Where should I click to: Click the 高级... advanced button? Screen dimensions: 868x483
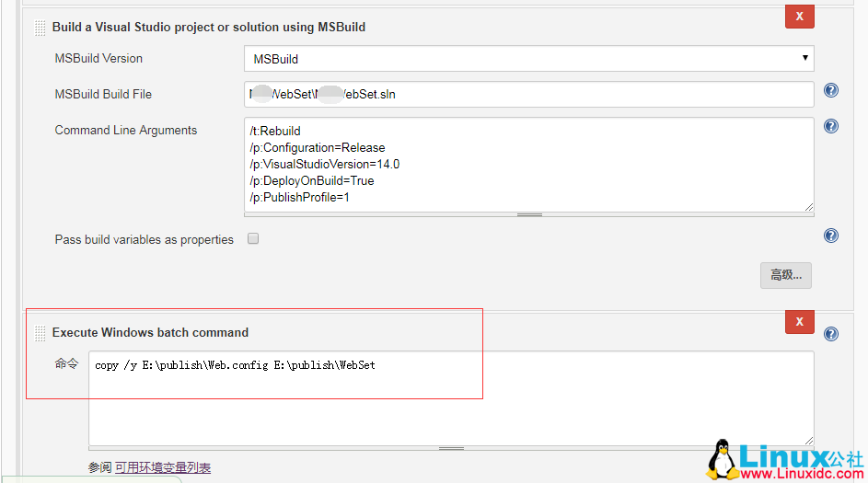(785, 274)
